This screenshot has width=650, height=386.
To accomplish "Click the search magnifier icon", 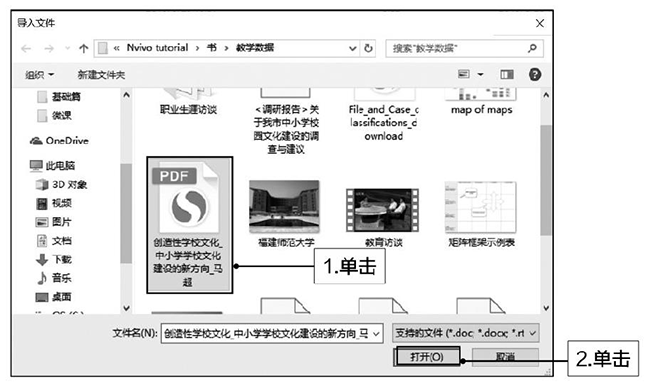I will click(532, 49).
